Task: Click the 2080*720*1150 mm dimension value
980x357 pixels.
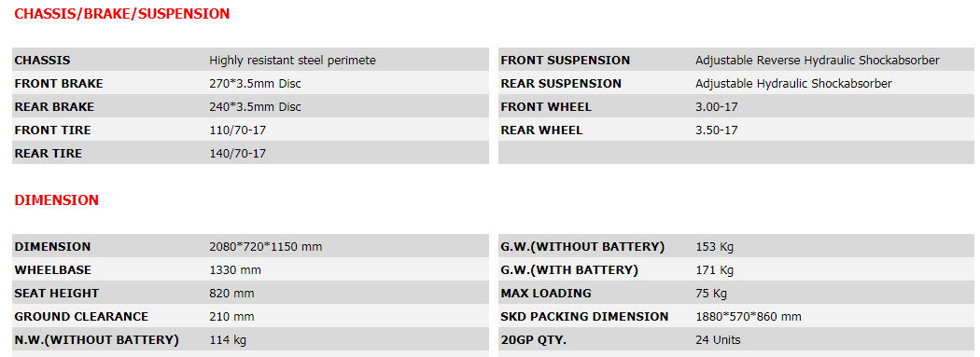Action: coord(266,246)
